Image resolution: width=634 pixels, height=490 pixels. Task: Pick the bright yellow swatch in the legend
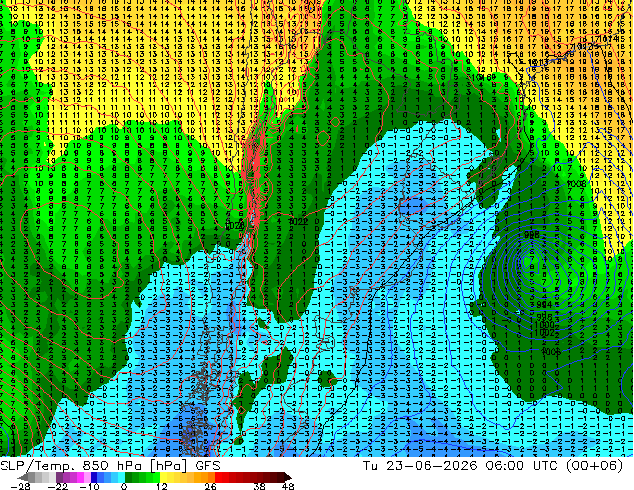tap(163, 477)
